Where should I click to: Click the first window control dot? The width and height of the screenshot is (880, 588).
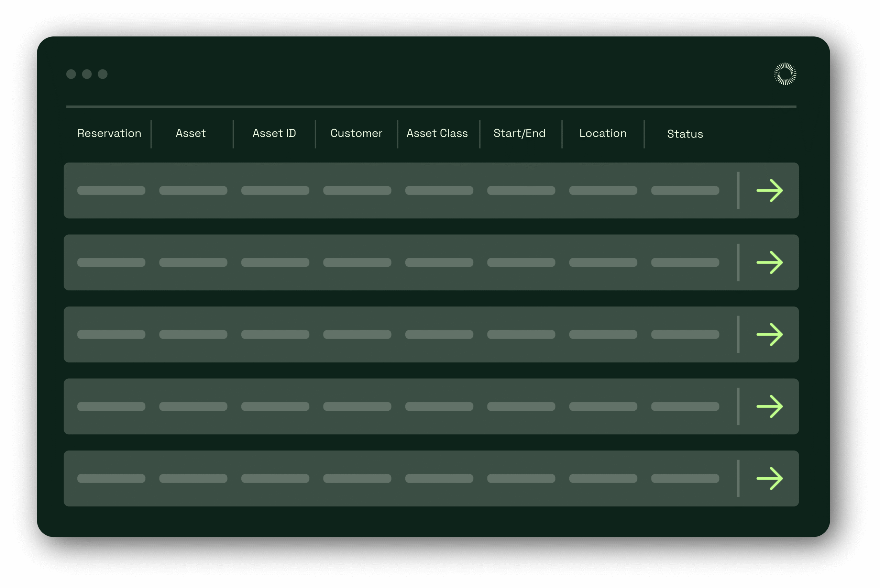pos(71,74)
